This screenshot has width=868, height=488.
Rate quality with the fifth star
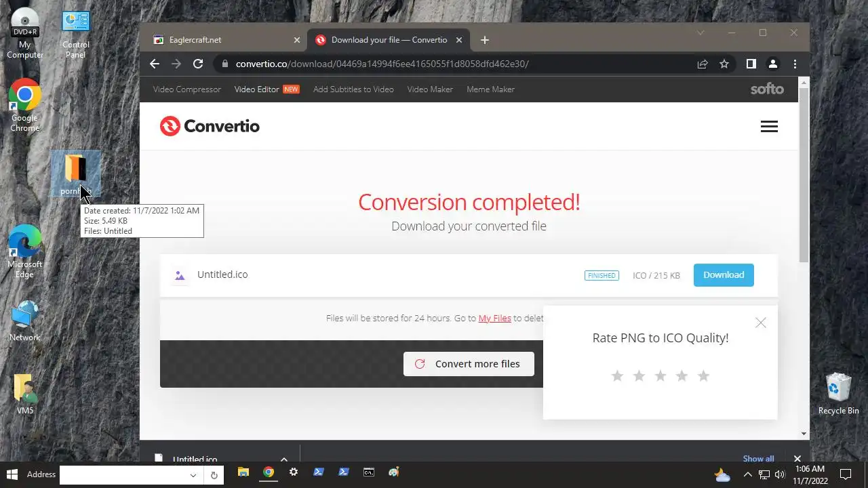pos(703,375)
